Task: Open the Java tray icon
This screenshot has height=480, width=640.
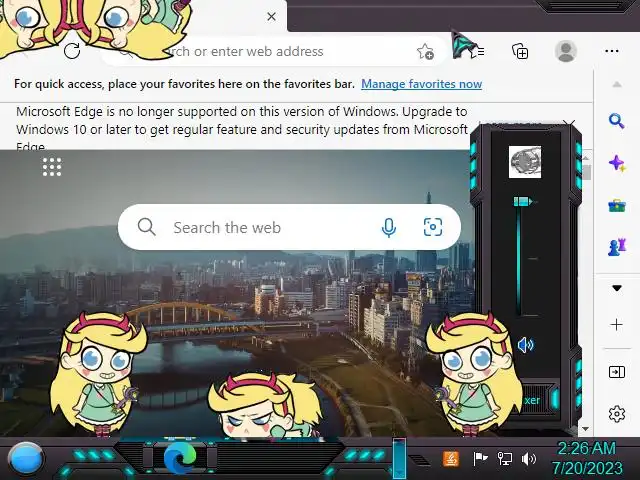Action: point(451,459)
